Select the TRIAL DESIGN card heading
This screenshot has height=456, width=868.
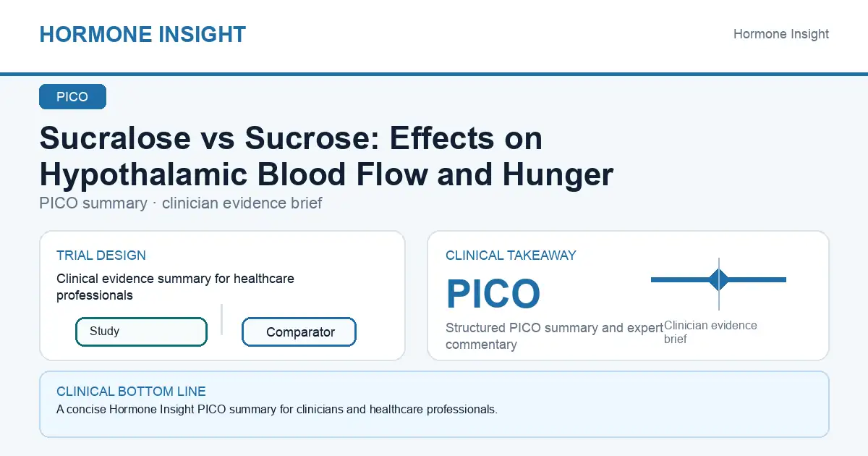click(x=101, y=256)
